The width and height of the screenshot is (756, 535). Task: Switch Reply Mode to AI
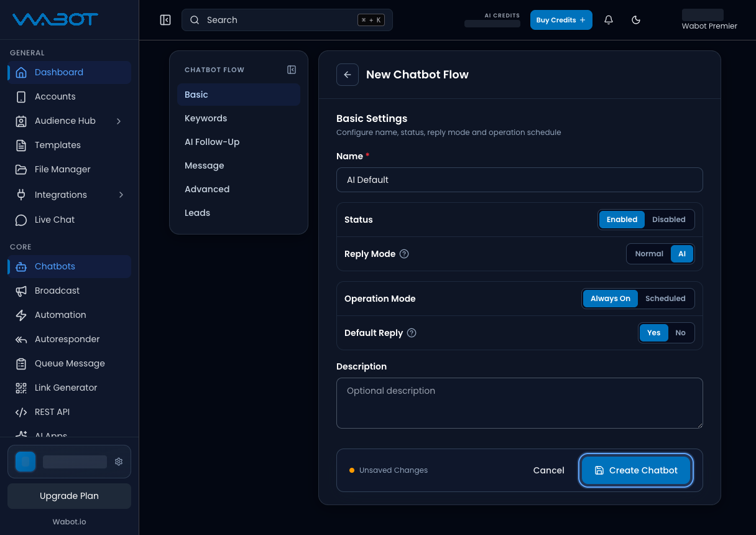tap(682, 254)
